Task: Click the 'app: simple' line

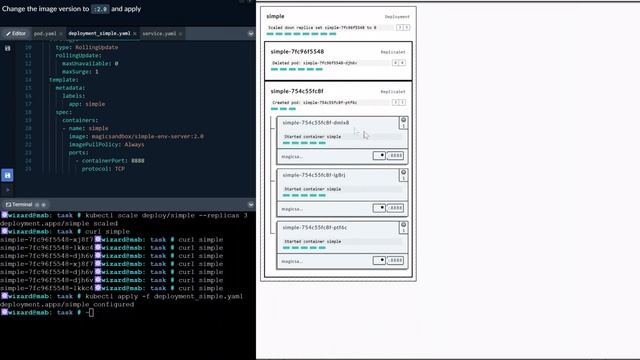Action: [x=87, y=104]
